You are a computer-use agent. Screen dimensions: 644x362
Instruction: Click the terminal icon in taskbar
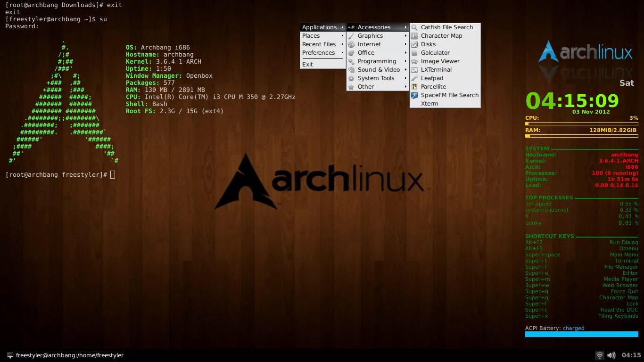[10, 355]
